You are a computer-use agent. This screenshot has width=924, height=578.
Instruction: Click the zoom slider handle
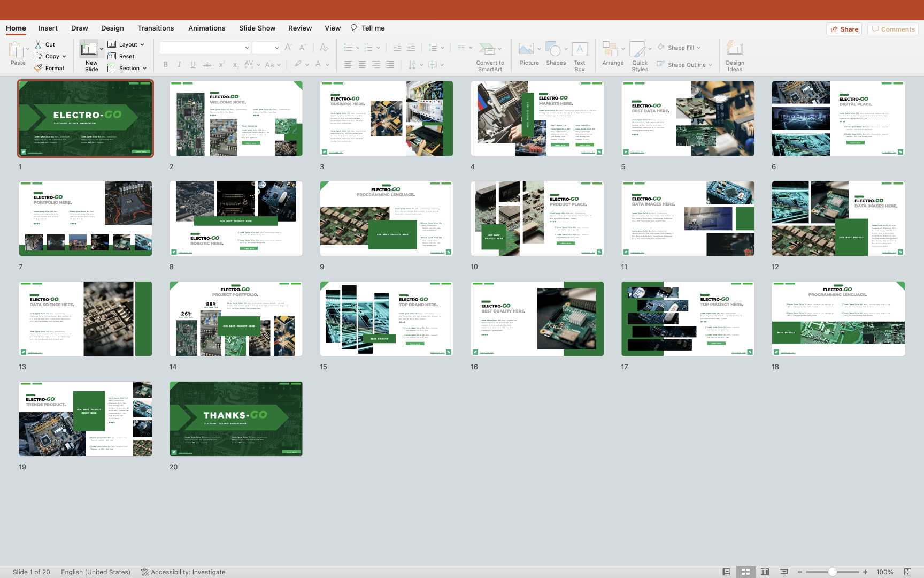833,572
